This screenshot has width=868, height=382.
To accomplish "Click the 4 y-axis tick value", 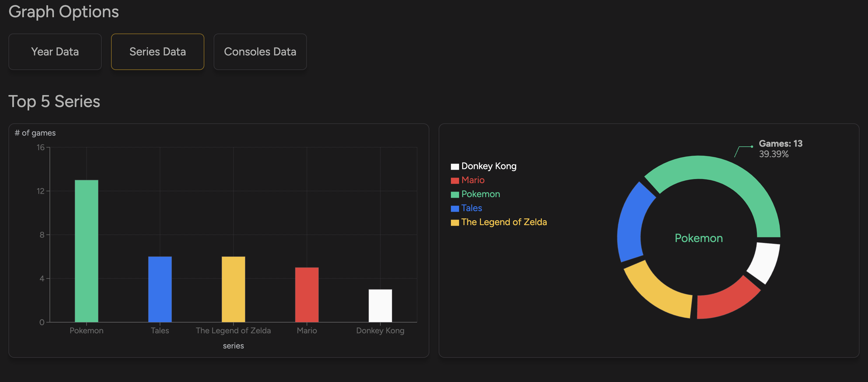I will pyautogui.click(x=42, y=278).
